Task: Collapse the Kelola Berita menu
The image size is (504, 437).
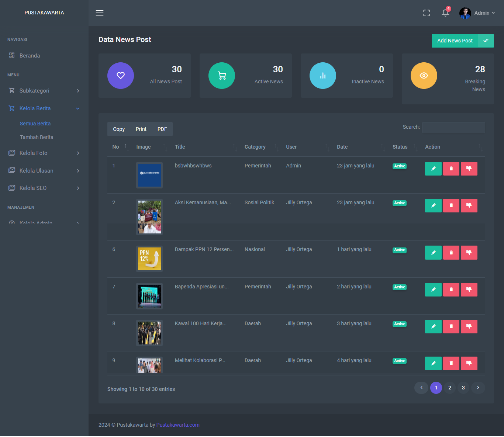Action: point(44,108)
